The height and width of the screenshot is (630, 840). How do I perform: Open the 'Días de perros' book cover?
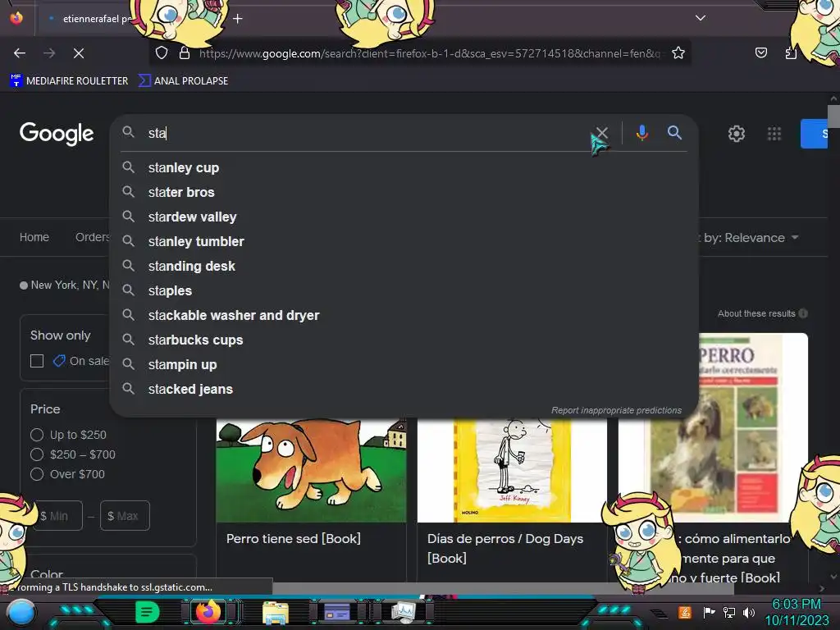512,470
